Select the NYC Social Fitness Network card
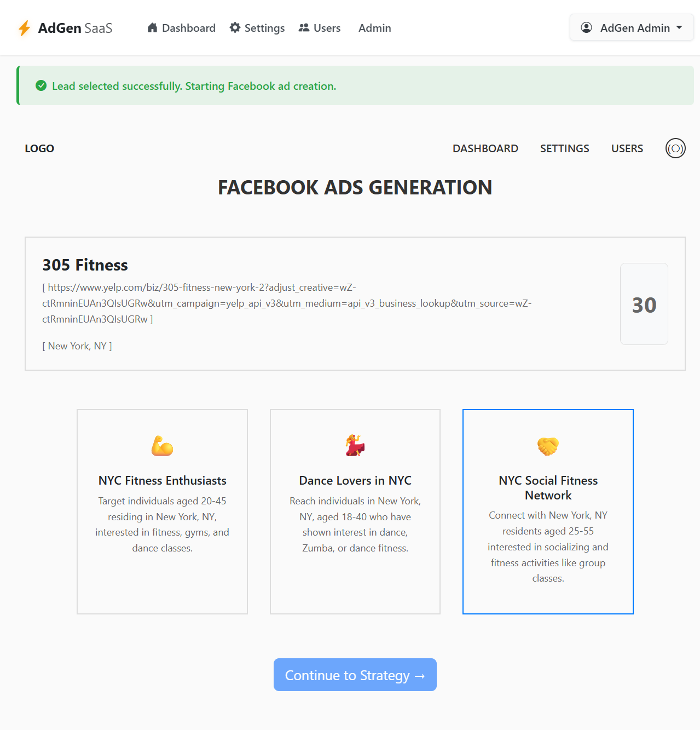Viewport: 700px width, 730px height. coord(548,511)
